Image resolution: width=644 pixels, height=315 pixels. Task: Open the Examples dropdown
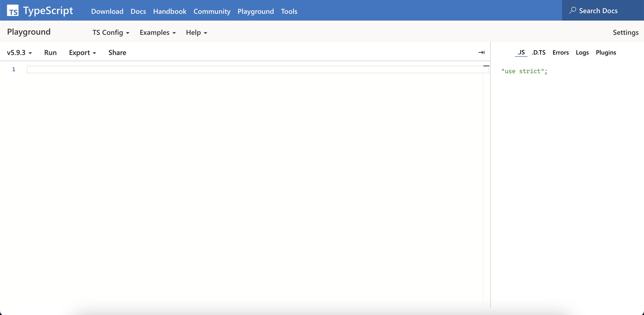[157, 32]
